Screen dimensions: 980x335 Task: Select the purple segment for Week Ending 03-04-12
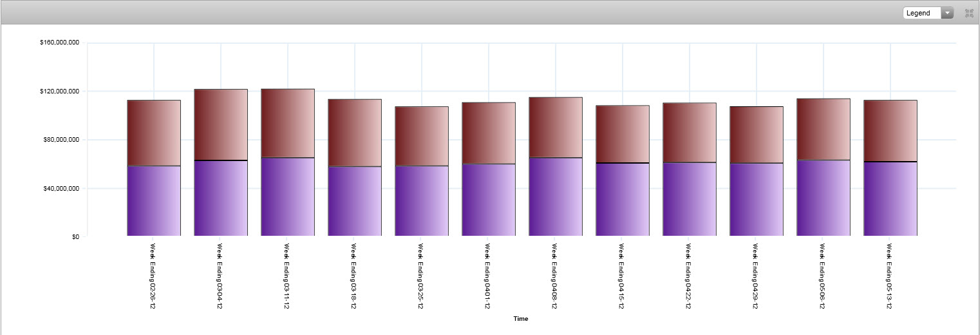[221, 198]
